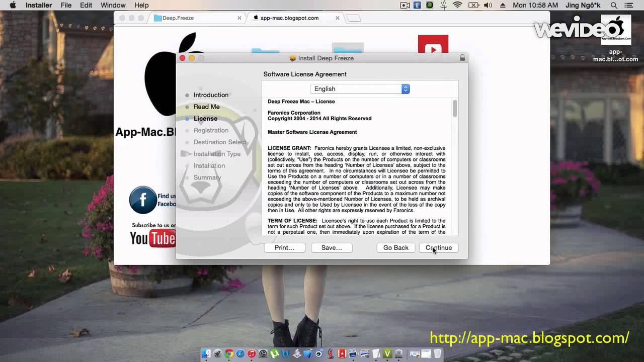644x362 pixels.
Task: Click the Mon 10:58 AM clock
Action: point(535,5)
